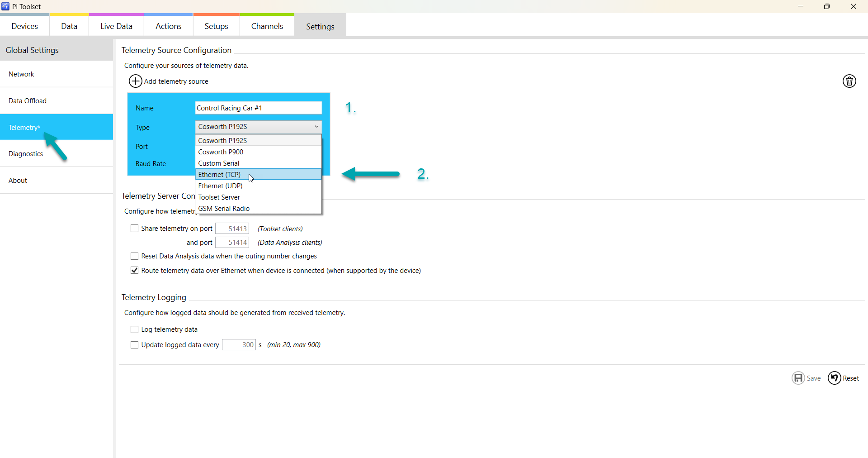Click the Pi Toolset app icon in title bar
868x458 pixels.
click(5, 6)
